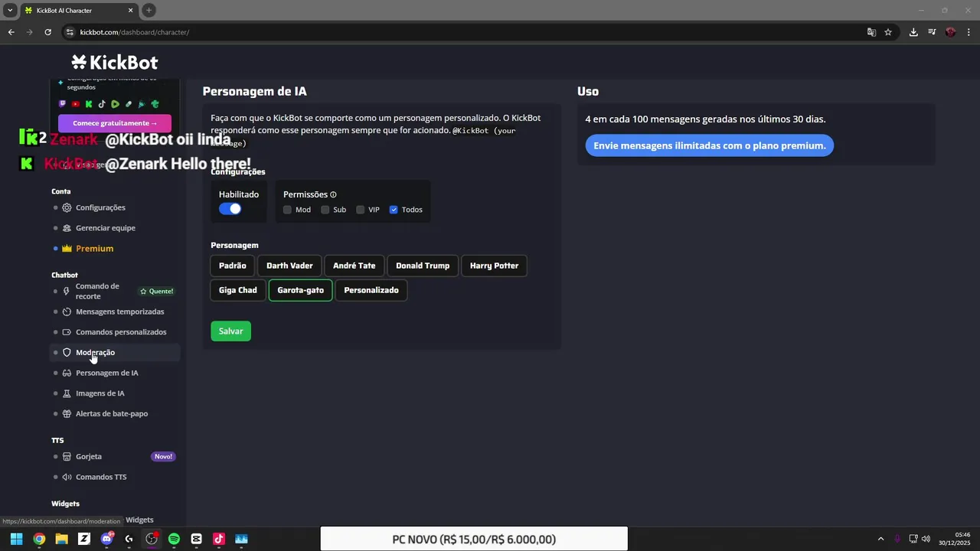Viewport: 980px width, 551px height.
Task: Open Alertas de bate-papo sidebar item
Action: coord(112,414)
